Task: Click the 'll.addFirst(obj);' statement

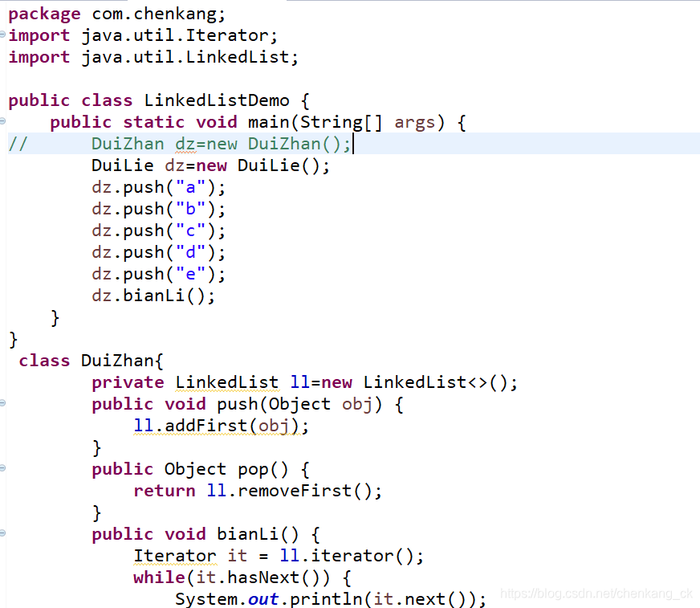Action: tap(221, 426)
